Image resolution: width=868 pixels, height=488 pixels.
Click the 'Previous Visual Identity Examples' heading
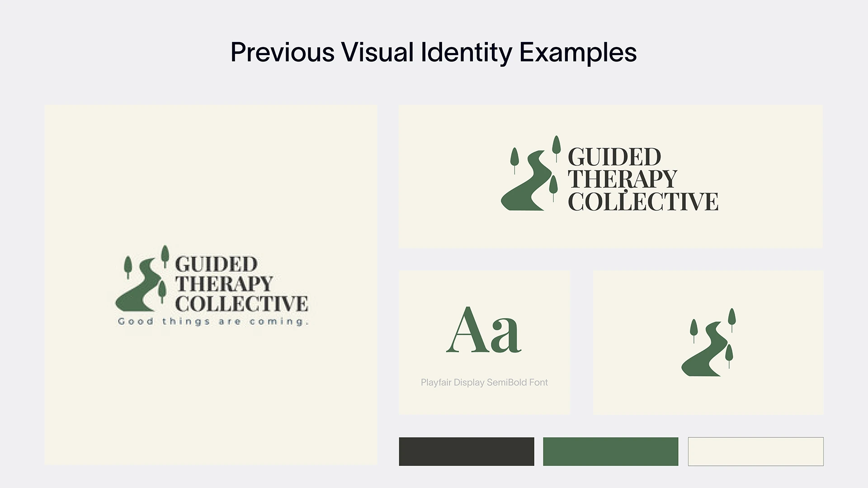(x=434, y=52)
